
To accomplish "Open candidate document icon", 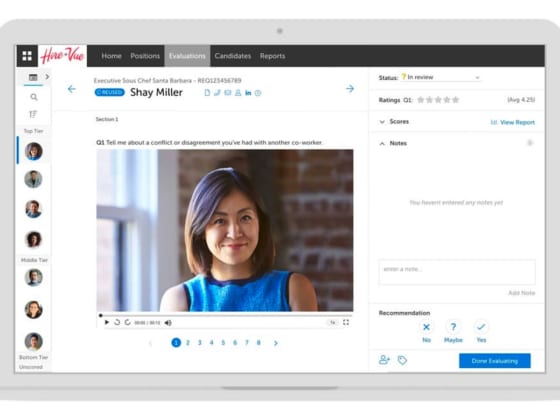I will pos(207,93).
